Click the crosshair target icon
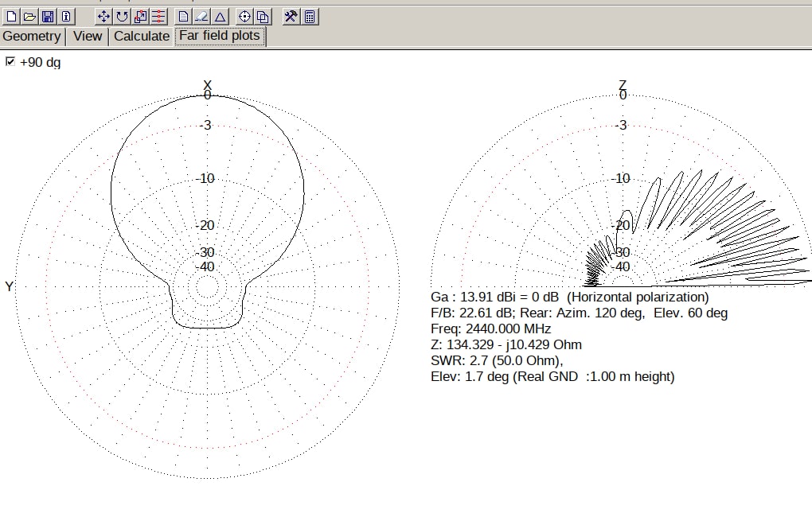The image size is (812, 521). [244, 17]
